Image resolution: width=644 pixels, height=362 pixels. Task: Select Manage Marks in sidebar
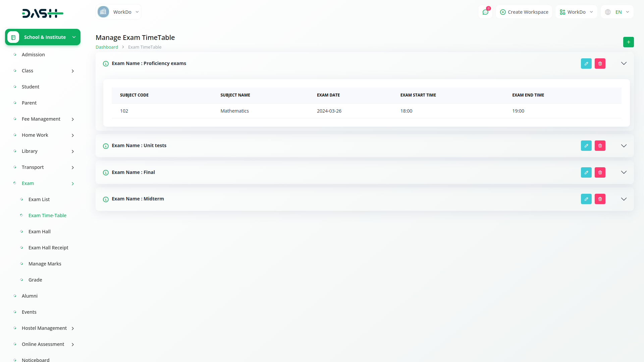[45, 264]
